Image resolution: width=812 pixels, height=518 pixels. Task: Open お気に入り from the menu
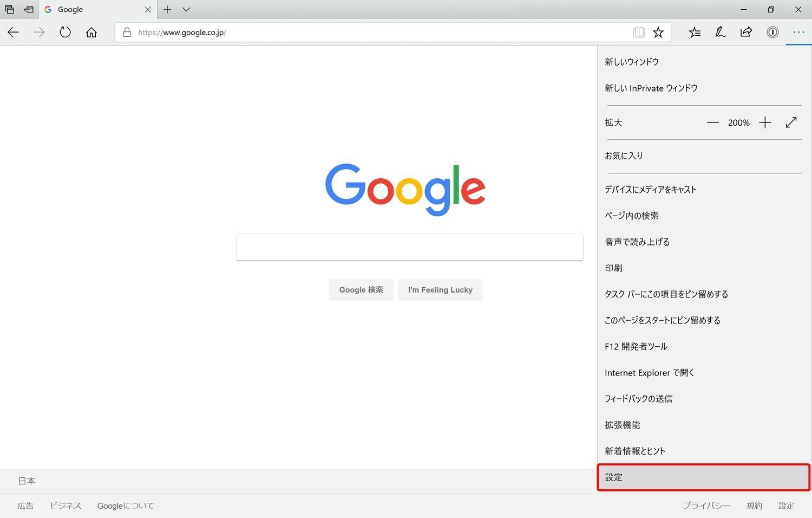[704, 156]
